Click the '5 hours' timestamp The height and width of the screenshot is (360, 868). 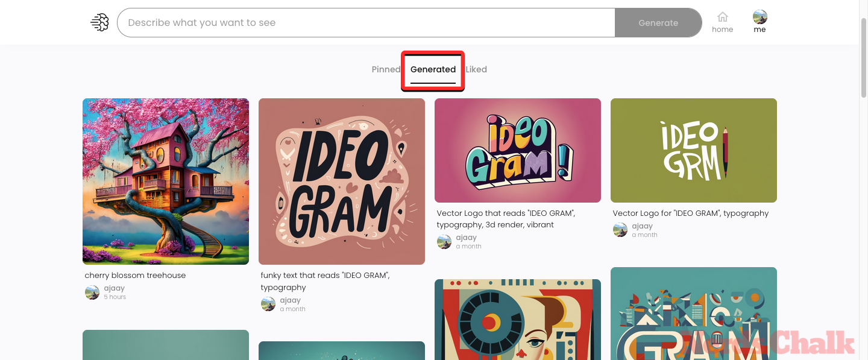(x=115, y=297)
